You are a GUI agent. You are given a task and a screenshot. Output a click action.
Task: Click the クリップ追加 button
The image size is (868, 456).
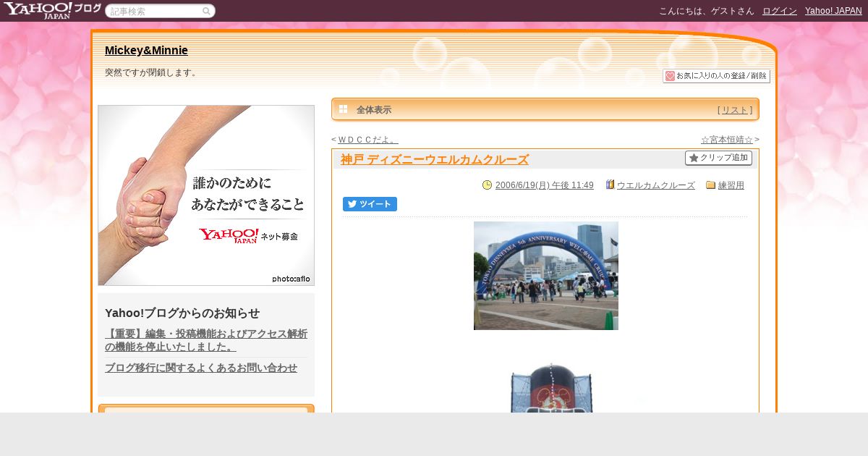click(718, 158)
